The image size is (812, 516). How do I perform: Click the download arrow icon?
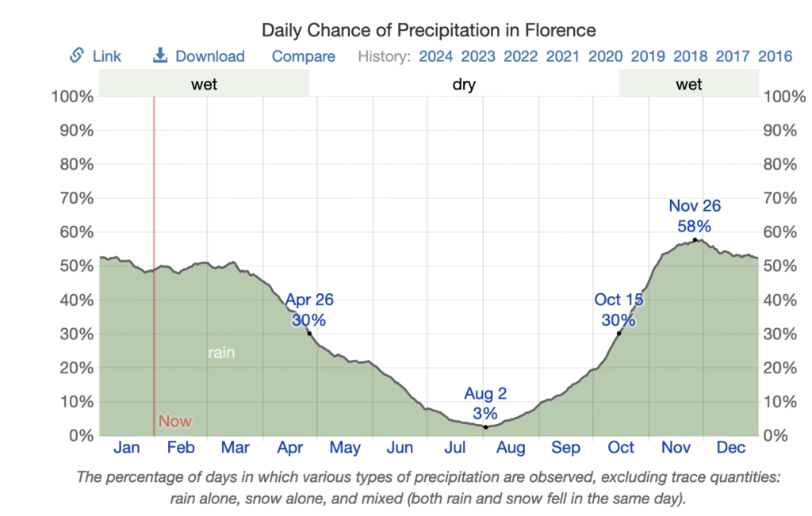160,55
